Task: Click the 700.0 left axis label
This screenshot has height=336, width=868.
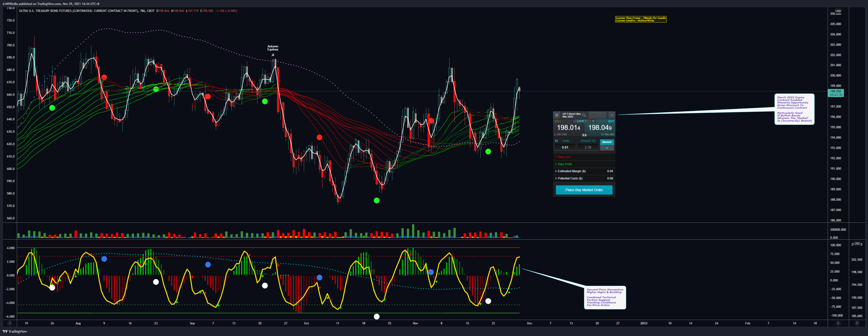Action: click(x=10, y=45)
